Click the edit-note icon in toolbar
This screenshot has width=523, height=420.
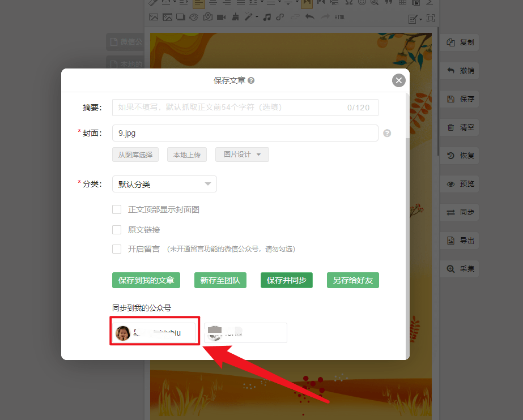pyautogui.click(x=413, y=19)
